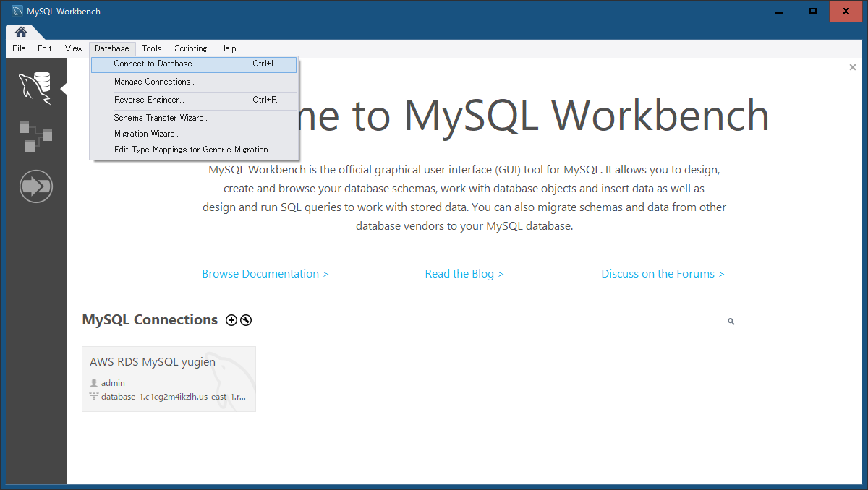
Task: Click the MySQL Connections heading
Action: coord(150,320)
